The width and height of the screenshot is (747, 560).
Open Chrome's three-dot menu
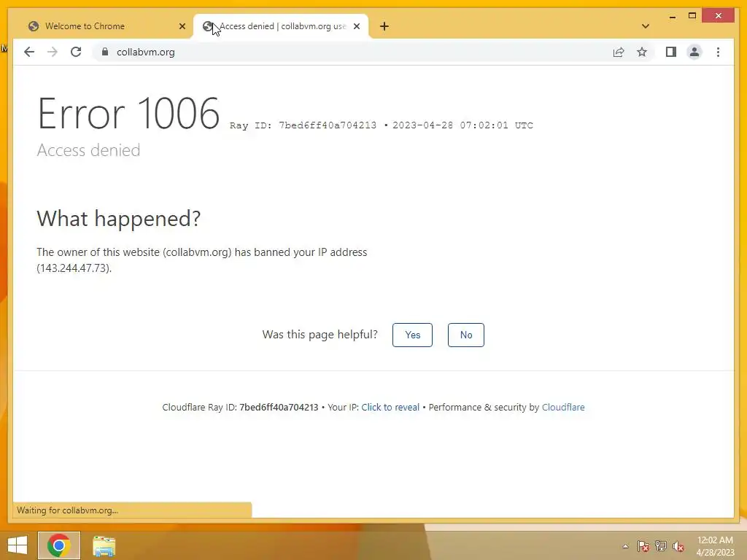[719, 52]
